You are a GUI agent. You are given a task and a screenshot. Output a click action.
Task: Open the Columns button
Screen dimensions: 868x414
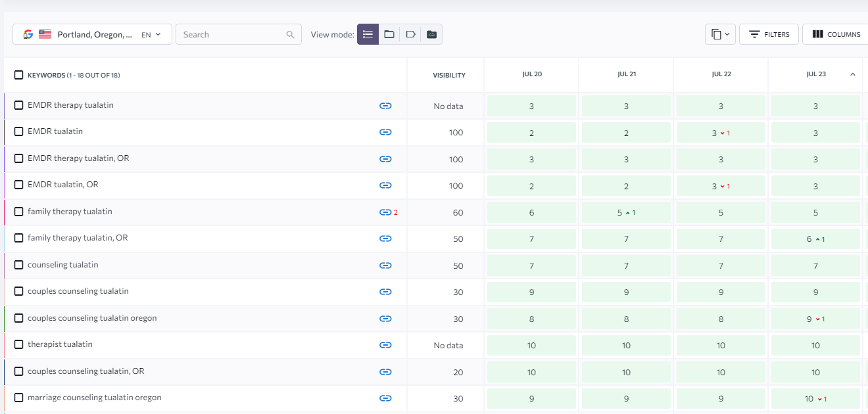pos(836,34)
